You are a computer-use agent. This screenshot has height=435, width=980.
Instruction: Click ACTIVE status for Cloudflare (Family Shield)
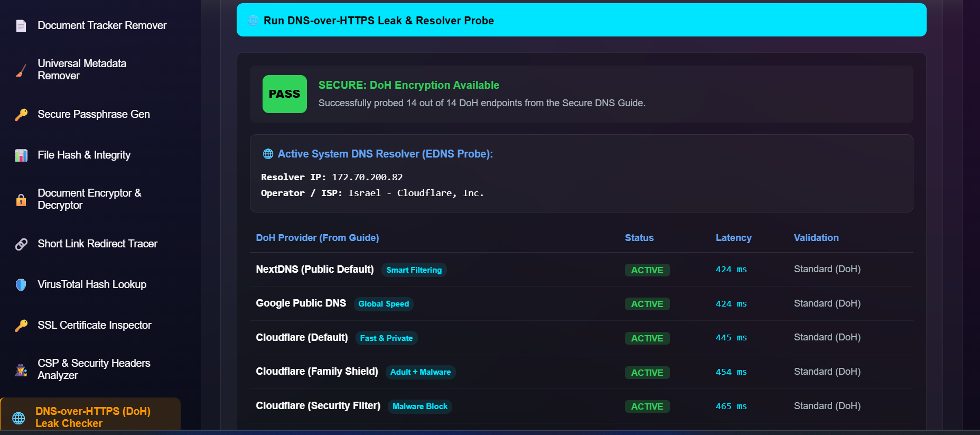point(647,373)
